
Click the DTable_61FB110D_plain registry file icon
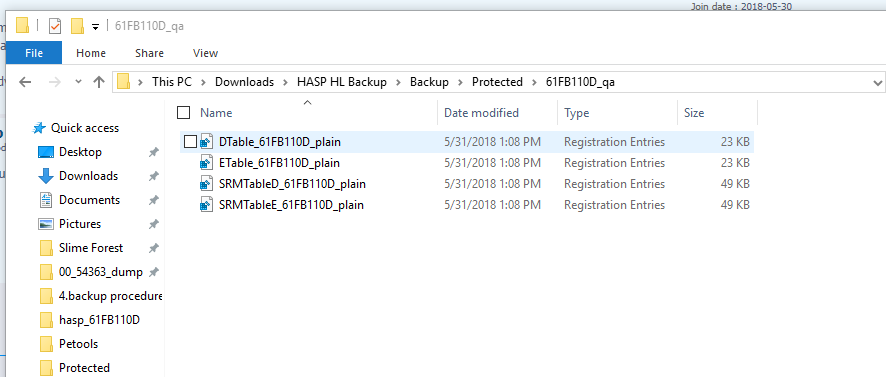[207, 141]
